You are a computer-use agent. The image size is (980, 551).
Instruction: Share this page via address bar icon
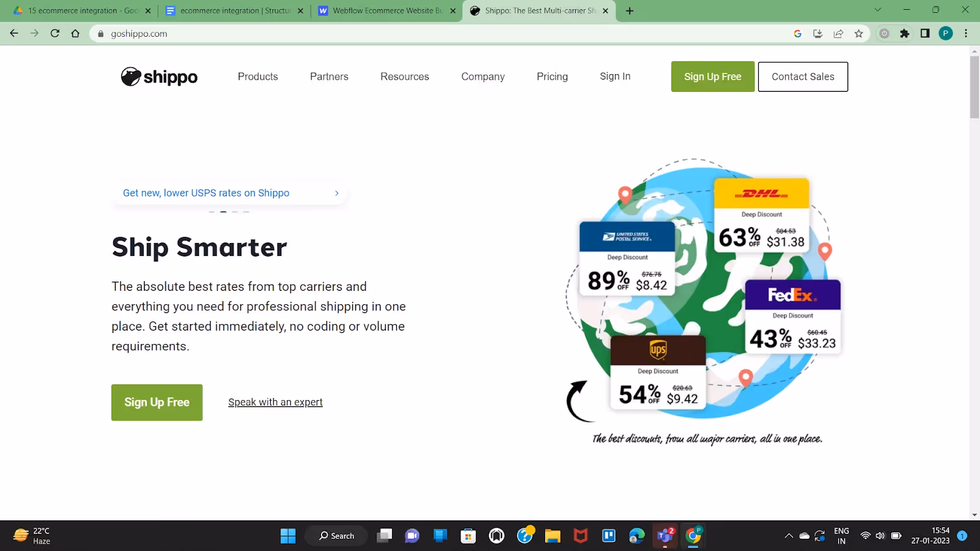(839, 34)
